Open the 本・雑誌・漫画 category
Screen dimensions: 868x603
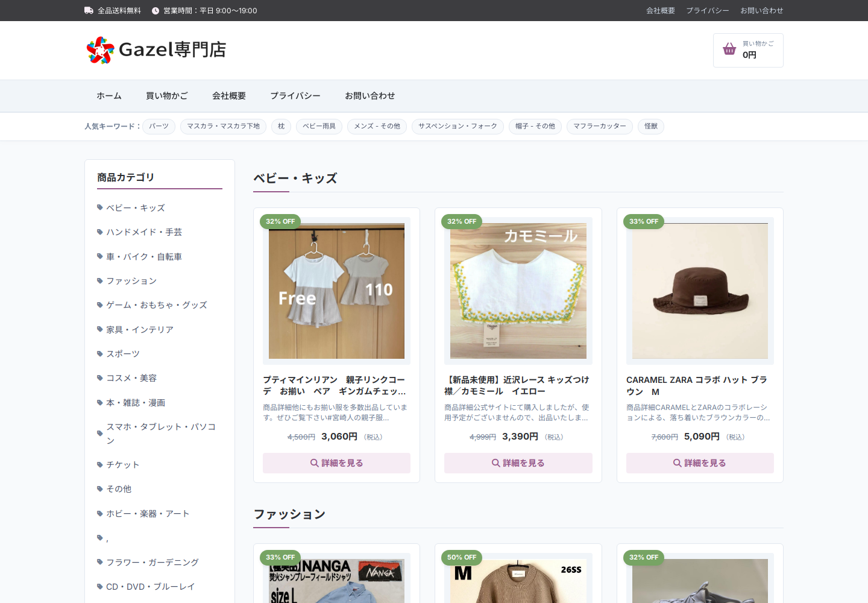pyautogui.click(x=136, y=402)
